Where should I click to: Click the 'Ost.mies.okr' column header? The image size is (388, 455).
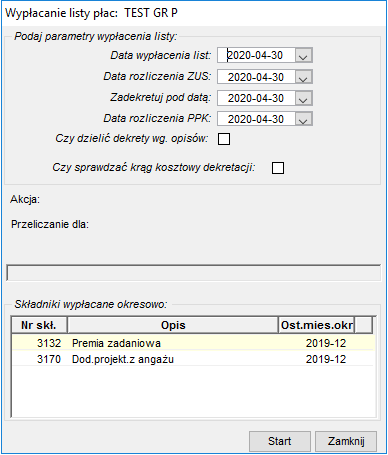[x=316, y=325]
